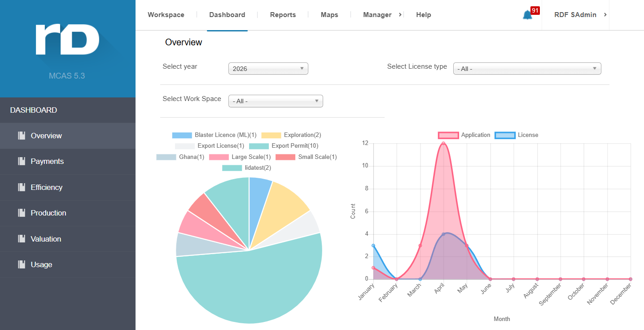Click the Month axis label
This screenshot has width=644, height=330.
(502, 319)
